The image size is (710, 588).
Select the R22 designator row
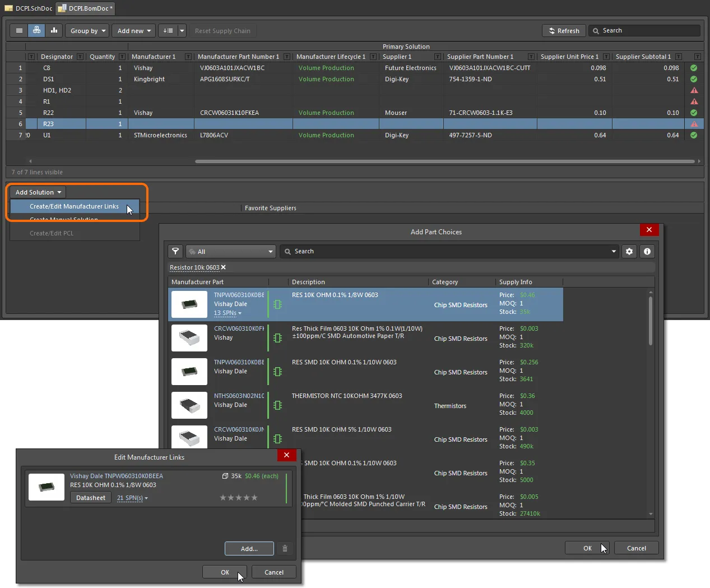click(x=354, y=113)
